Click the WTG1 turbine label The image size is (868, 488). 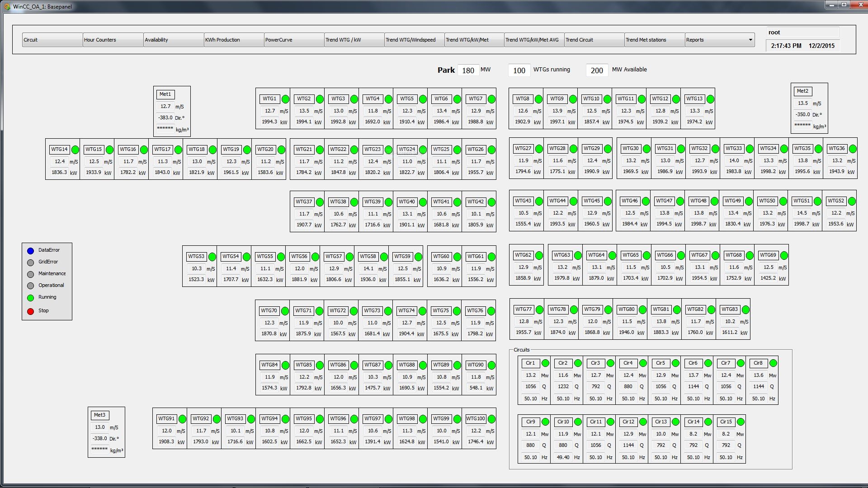(x=269, y=99)
